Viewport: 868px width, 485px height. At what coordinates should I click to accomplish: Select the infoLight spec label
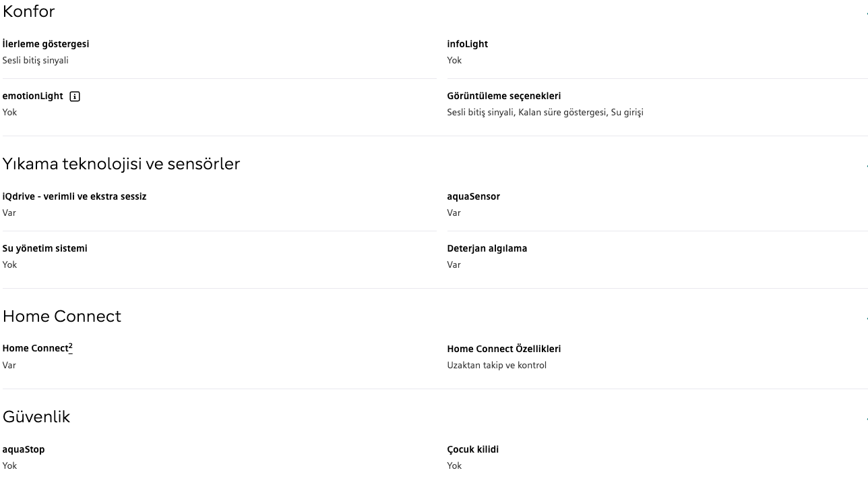tap(467, 44)
